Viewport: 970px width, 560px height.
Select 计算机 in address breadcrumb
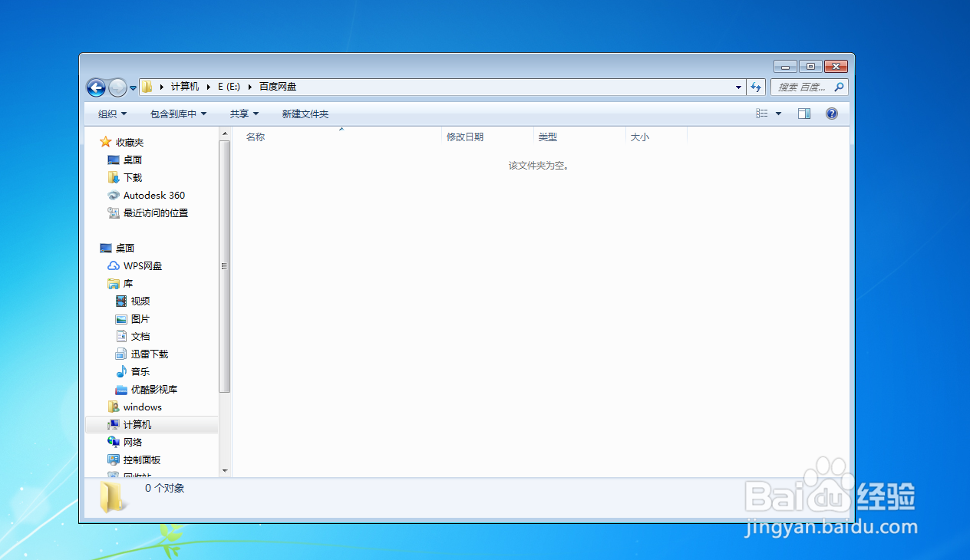pyautogui.click(x=185, y=87)
